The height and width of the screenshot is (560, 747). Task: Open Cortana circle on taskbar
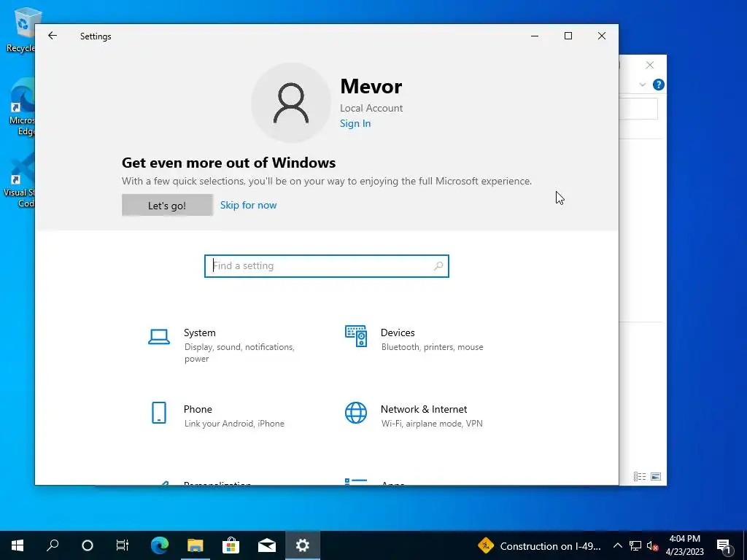coord(88,545)
